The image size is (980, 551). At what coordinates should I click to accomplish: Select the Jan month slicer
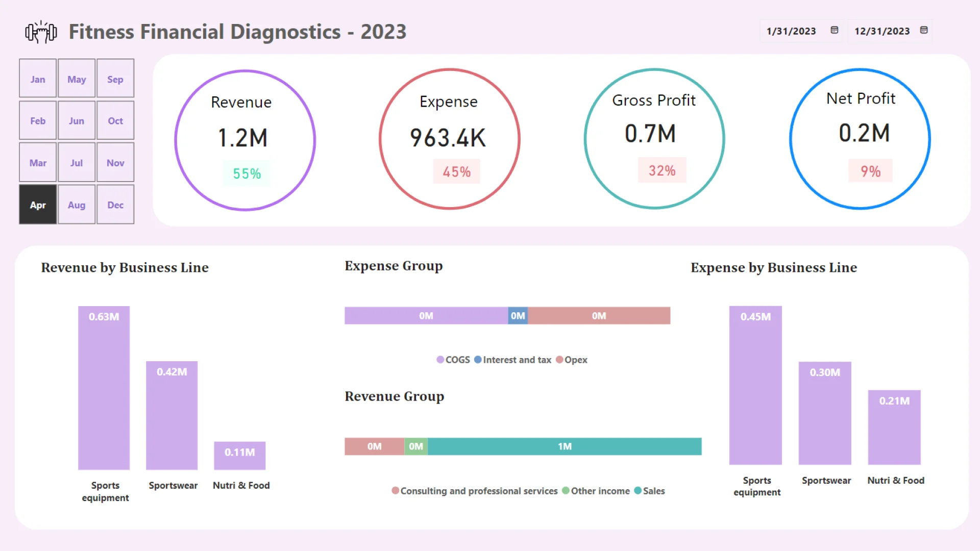(x=38, y=78)
